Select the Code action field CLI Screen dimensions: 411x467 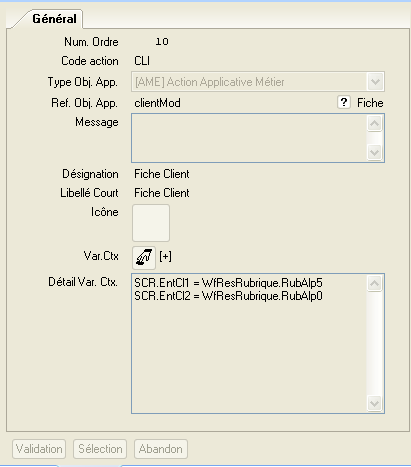(x=142, y=61)
